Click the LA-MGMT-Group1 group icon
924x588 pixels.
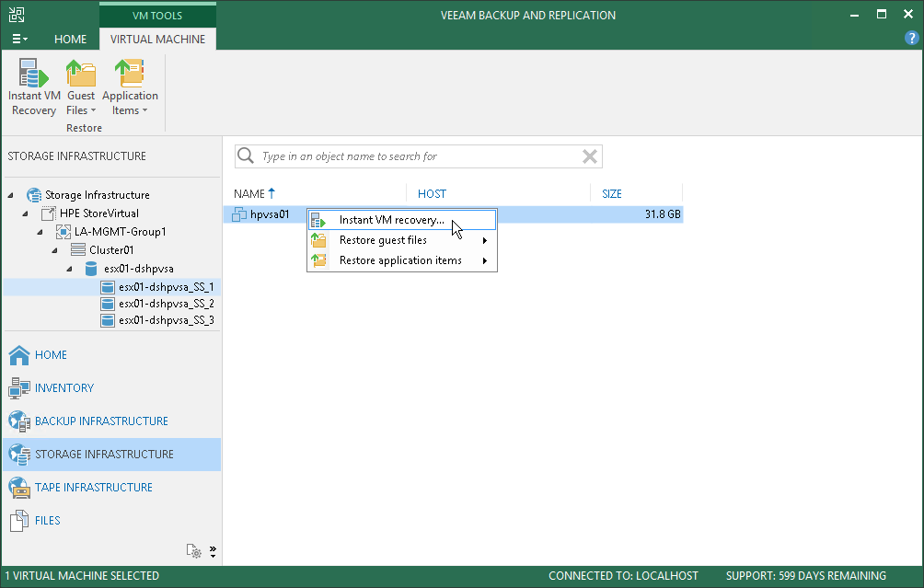click(64, 232)
